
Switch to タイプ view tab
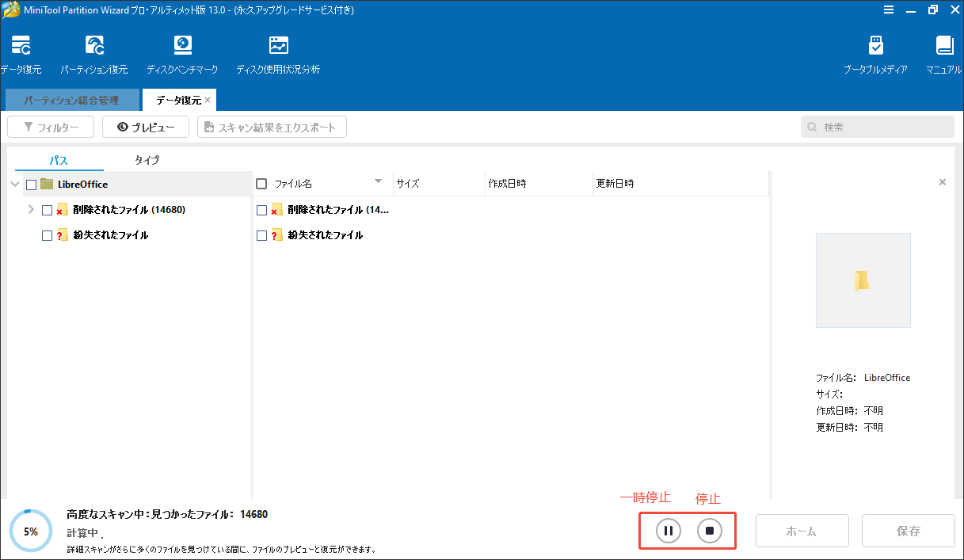[x=147, y=160]
